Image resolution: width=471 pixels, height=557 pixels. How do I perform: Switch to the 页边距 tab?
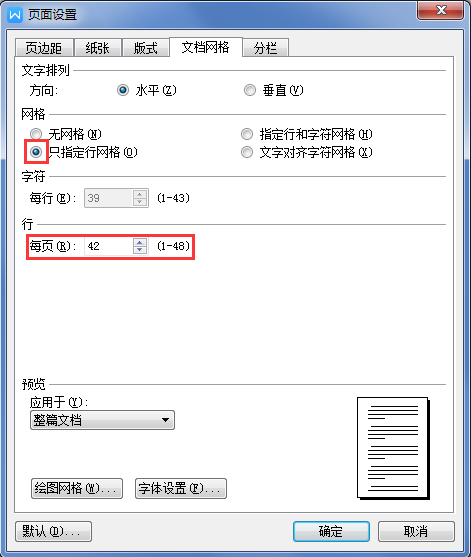tap(44, 48)
